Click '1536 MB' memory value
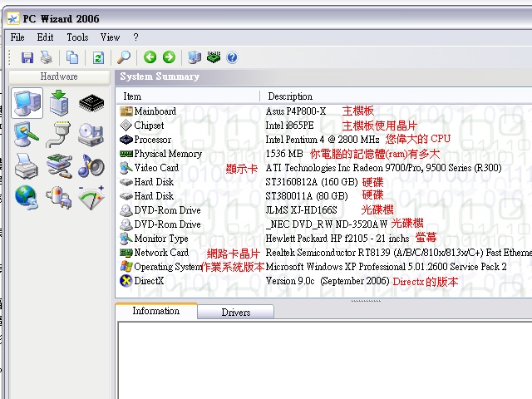This screenshot has height=399, width=532. (284, 154)
